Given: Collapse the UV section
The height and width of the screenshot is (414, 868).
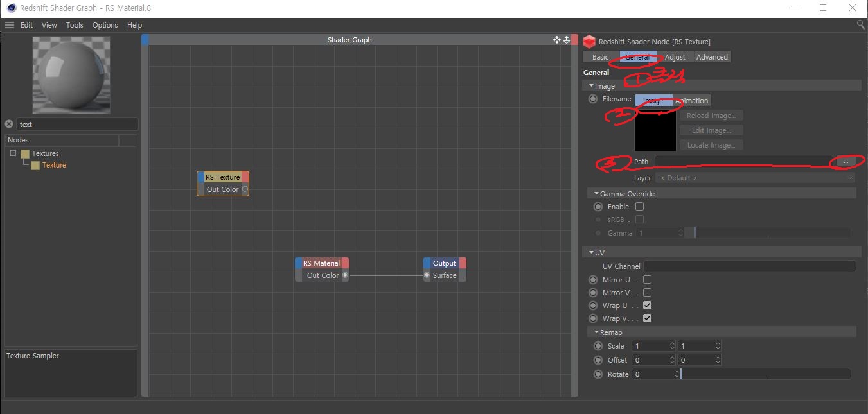Looking at the screenshot, I should pyautogui.click(x=590, y=253).
